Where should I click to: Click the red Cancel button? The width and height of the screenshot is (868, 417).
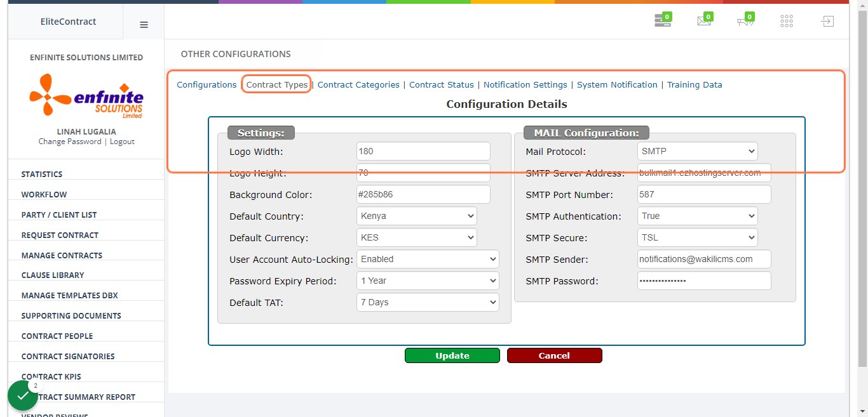point(554,355)
